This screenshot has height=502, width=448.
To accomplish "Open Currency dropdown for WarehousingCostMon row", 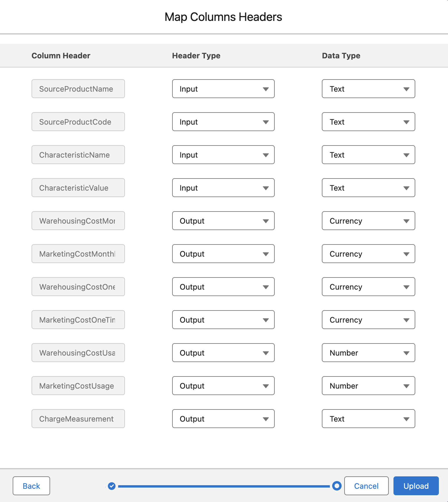I will point(368,221).
